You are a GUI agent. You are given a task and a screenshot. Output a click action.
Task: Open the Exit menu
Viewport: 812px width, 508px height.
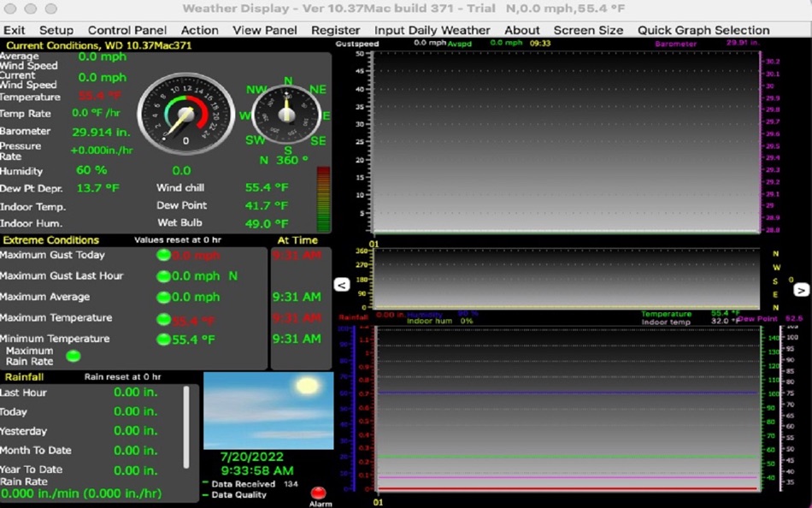[14, 30]
